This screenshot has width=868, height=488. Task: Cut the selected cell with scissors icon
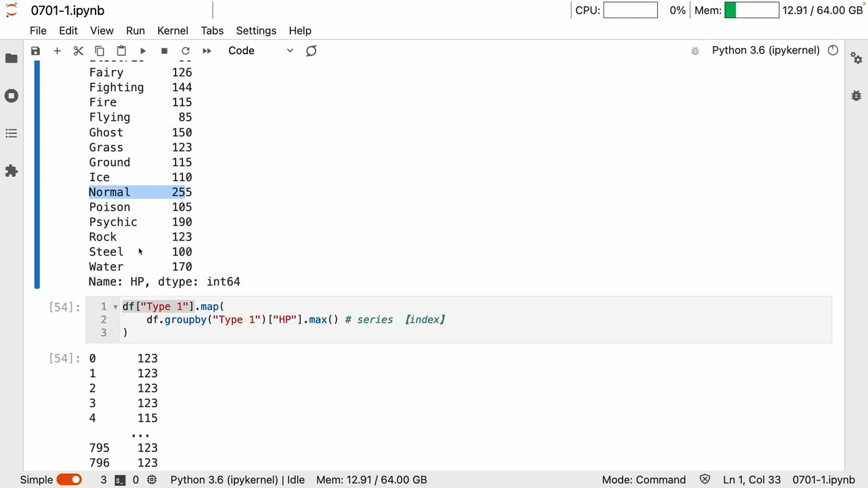78,51
